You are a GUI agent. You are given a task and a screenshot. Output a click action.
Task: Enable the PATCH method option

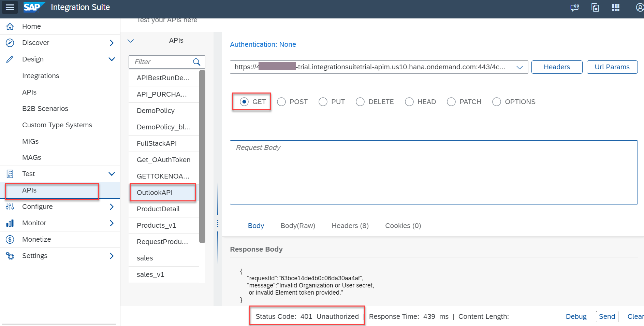pyautogui.click(x=451, y=102)
